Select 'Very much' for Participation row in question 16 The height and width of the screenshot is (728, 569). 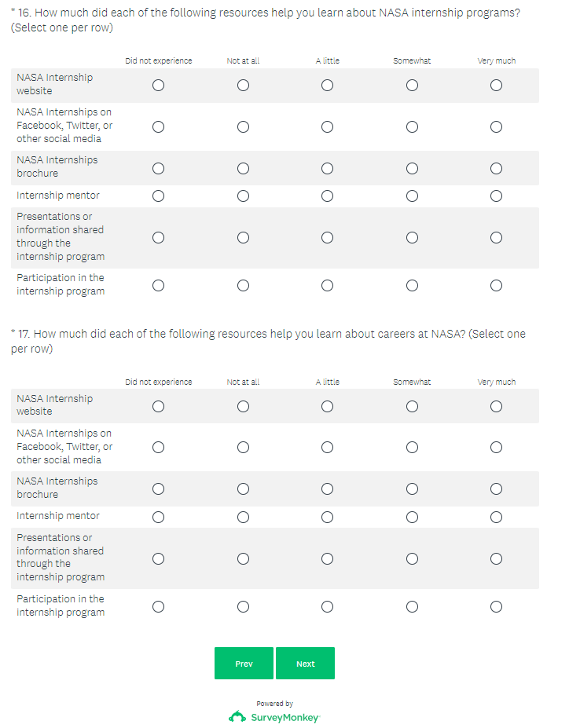click(496, 286)
